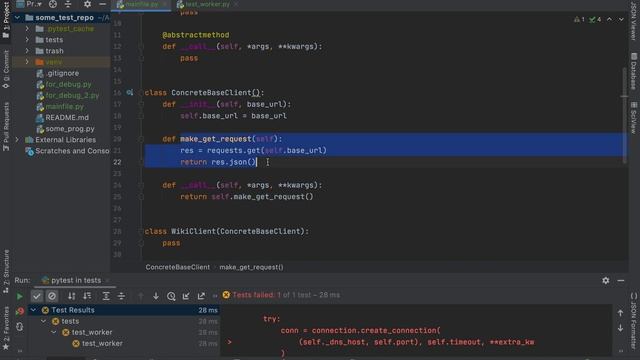Jump to next highlighted error arrow
Image resolution: width=640 pixels, height=360 pixels.
click(621, 19)
